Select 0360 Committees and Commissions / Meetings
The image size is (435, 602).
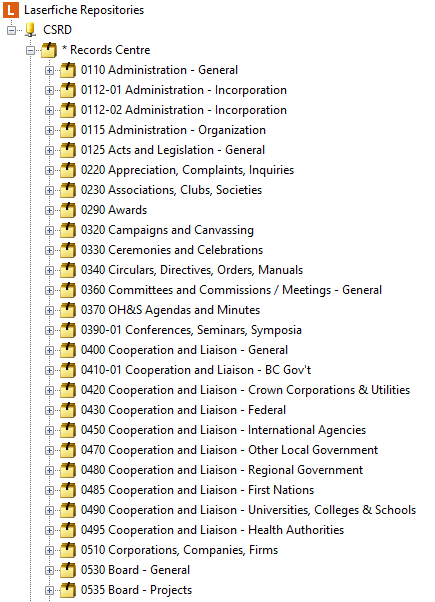[x=232, y=290]
